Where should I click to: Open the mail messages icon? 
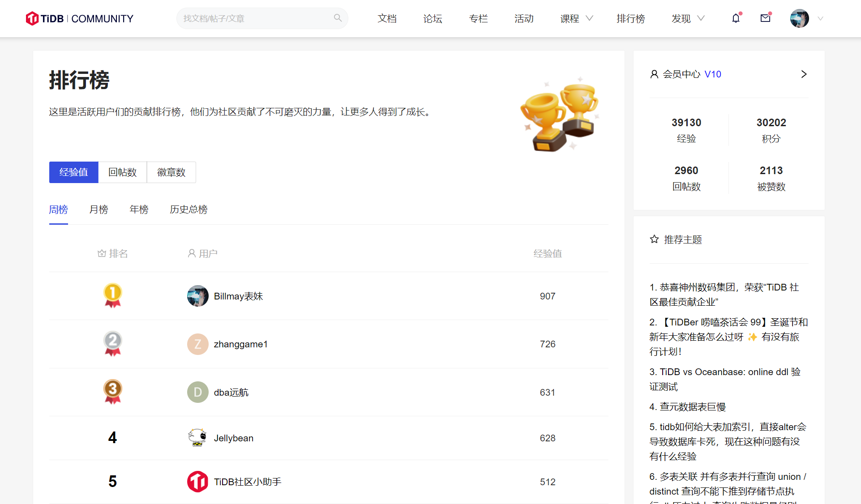pos(765,18)
